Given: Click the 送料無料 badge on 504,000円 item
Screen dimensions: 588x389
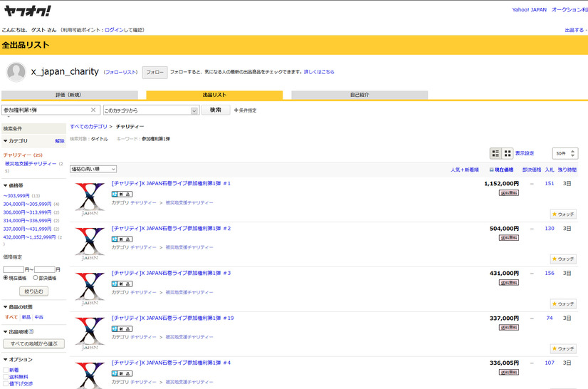Looking at the screenshot, I should coord(509,238).
